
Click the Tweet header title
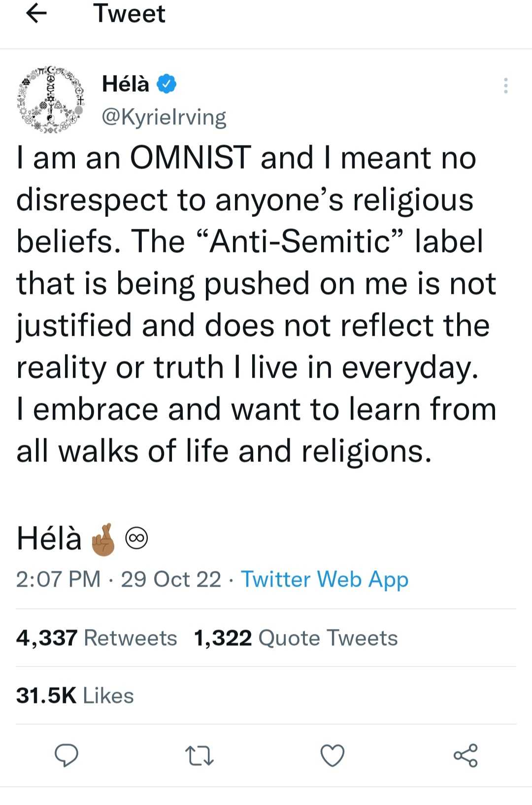click(129, 14)
